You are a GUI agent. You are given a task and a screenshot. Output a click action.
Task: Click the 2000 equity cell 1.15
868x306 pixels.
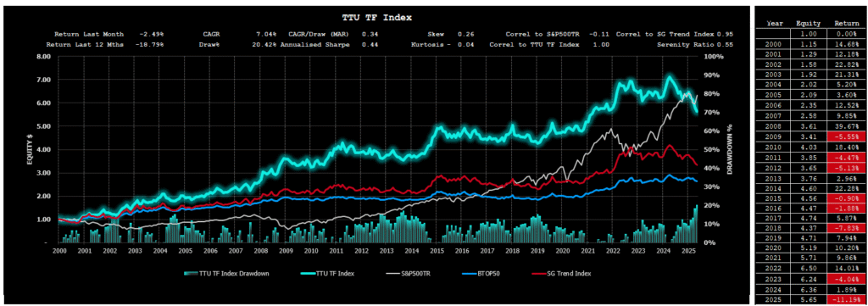click(808, 45)
